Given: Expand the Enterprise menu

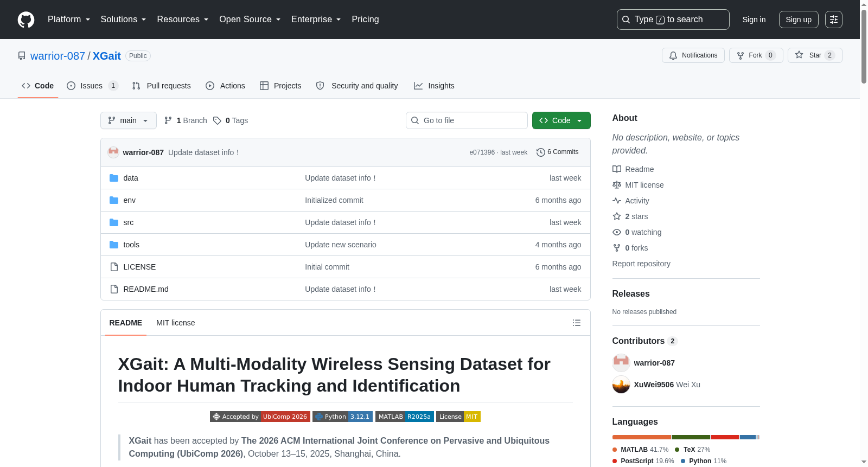Looking at the screenshot, I should click(316, 20).
